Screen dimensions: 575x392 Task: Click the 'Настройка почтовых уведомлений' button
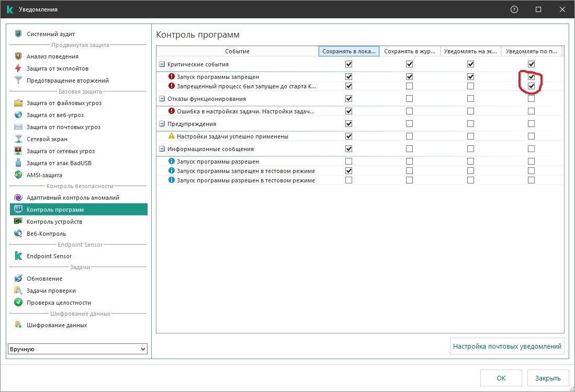(507, 346)
